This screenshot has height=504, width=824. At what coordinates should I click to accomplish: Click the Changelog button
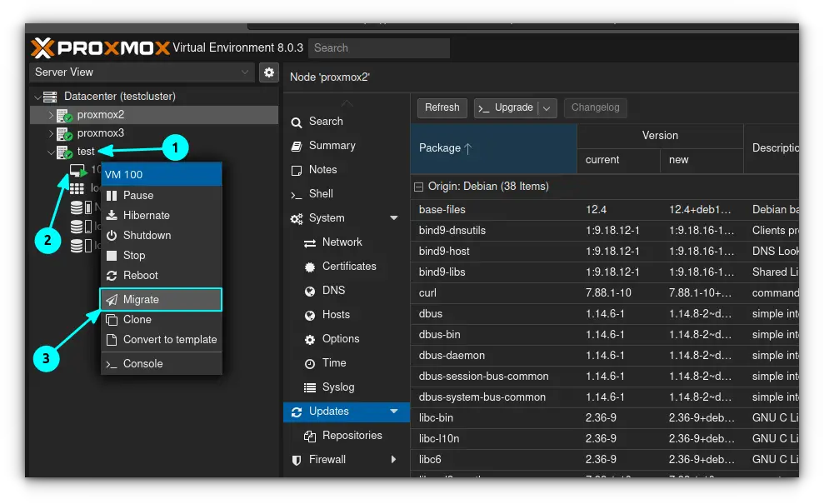pyautogui.click(x=596, y=107)
